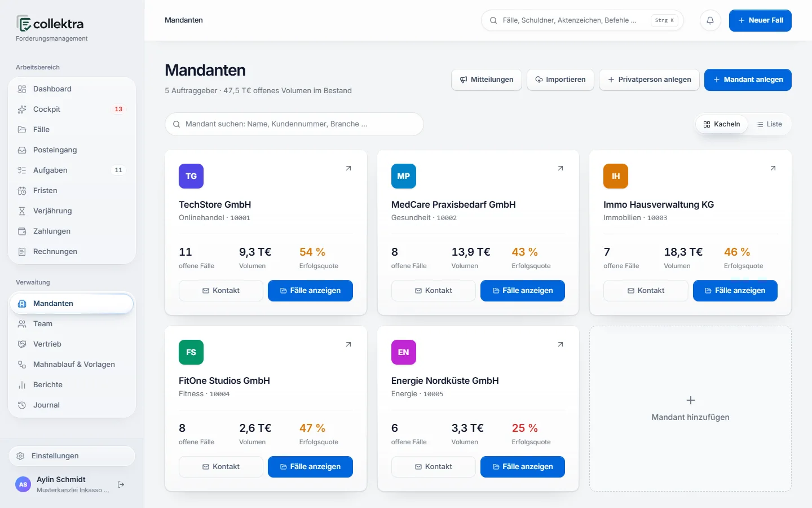Click the MP avatar of MedCare
The image size is (812, 508).
tap(404, 176)
